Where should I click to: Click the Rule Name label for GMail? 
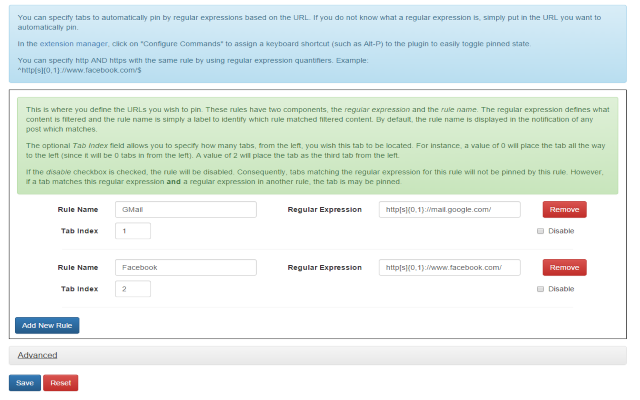click(78, 209)
